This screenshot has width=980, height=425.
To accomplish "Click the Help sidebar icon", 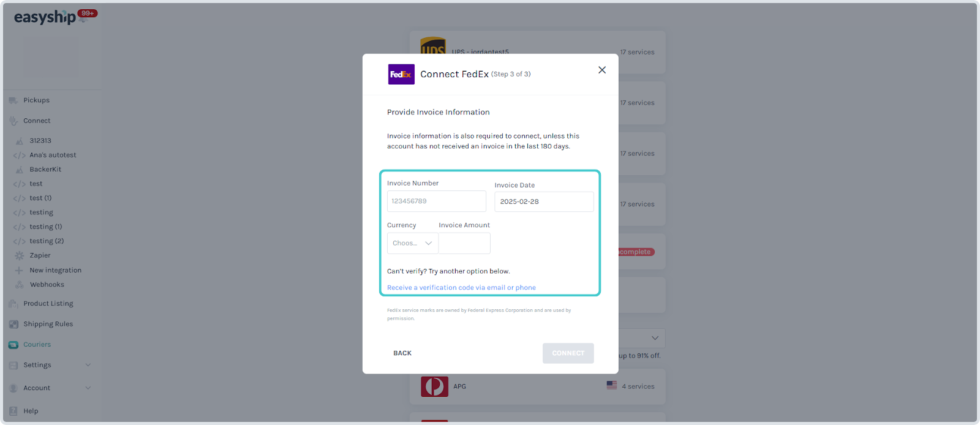I will (13, 412).
